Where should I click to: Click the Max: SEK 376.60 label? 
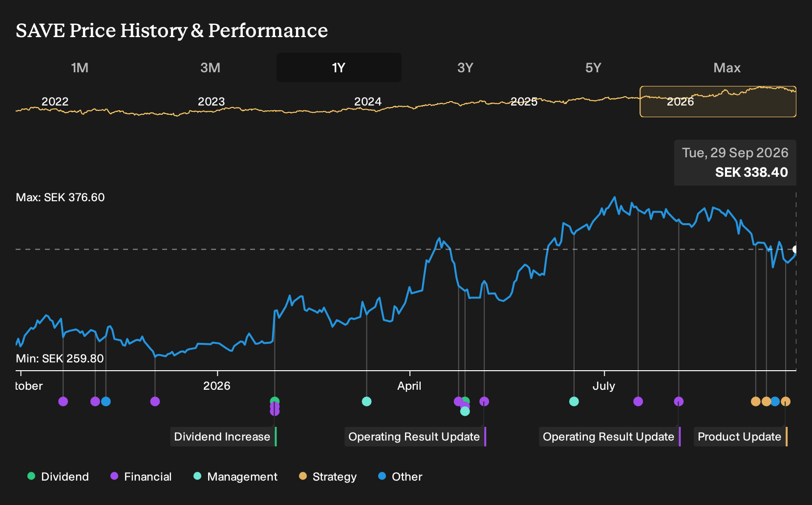click(x=60, y=197)
